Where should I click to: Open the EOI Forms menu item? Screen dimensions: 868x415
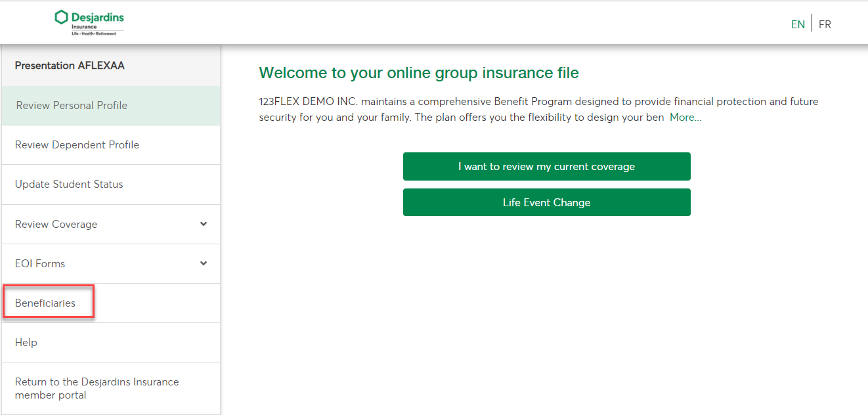[x=111, y=263]
